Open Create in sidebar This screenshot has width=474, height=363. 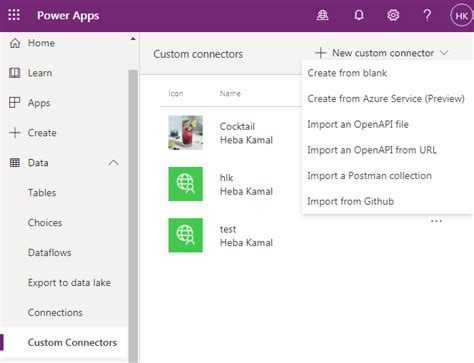pyautogui.click(x=42, y=133)
